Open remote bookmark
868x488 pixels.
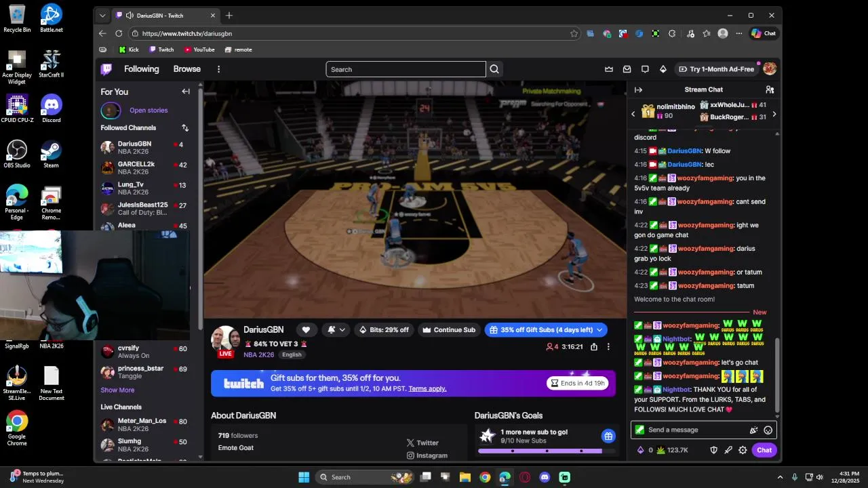[238, 49]
